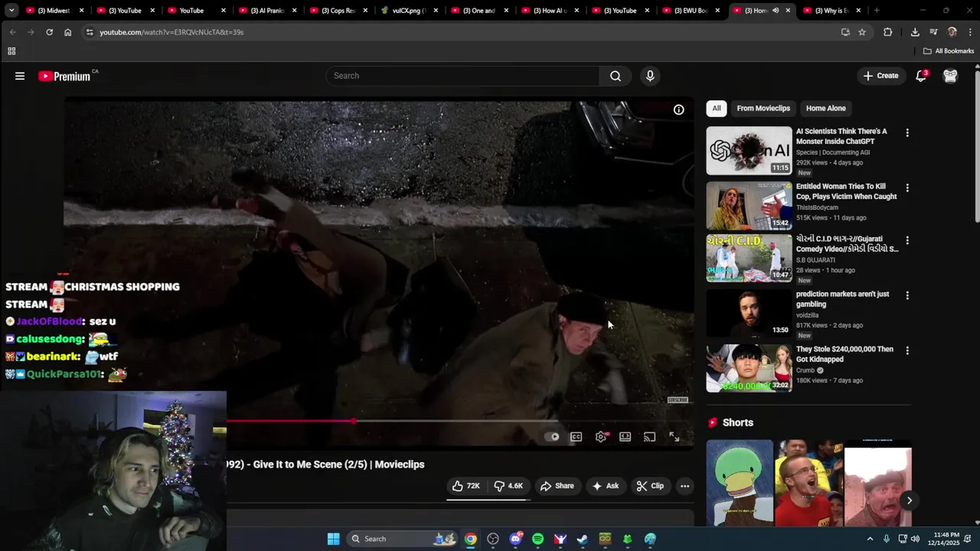Open options menu for $240,000,000 video
Viewport: 980px width, 551px height.
click(x=907, y=350)
